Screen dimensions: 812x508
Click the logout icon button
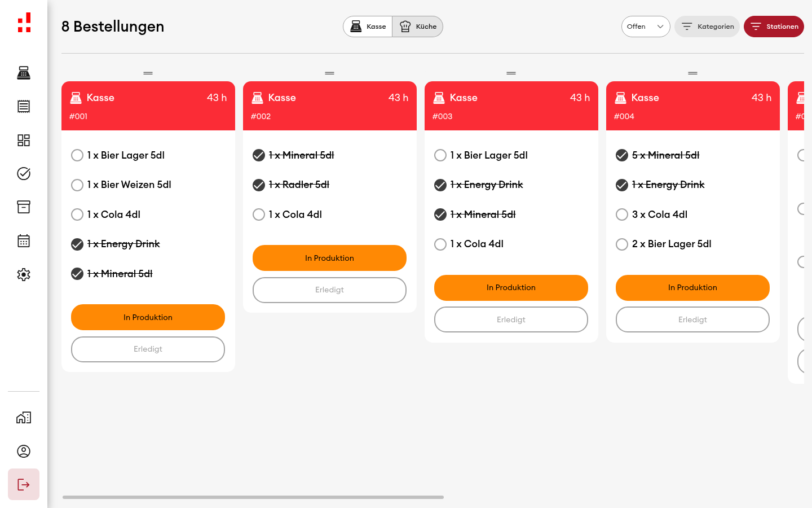(x=24, y=484)
